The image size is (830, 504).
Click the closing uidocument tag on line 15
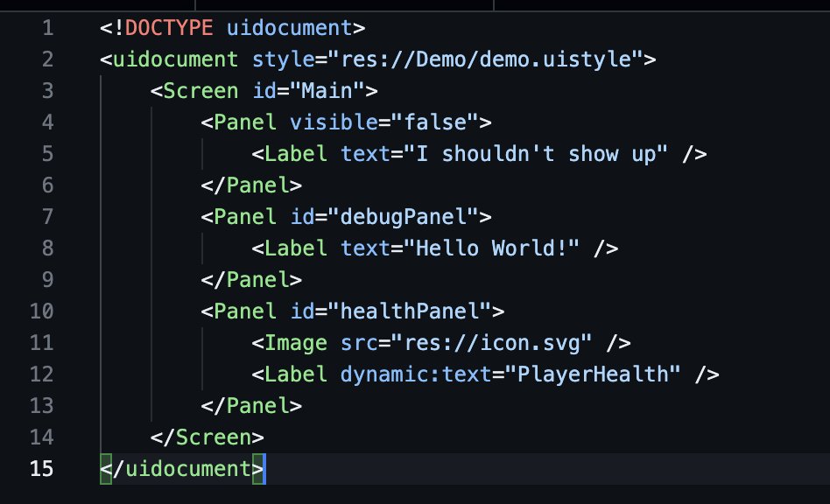coord(181,469)
